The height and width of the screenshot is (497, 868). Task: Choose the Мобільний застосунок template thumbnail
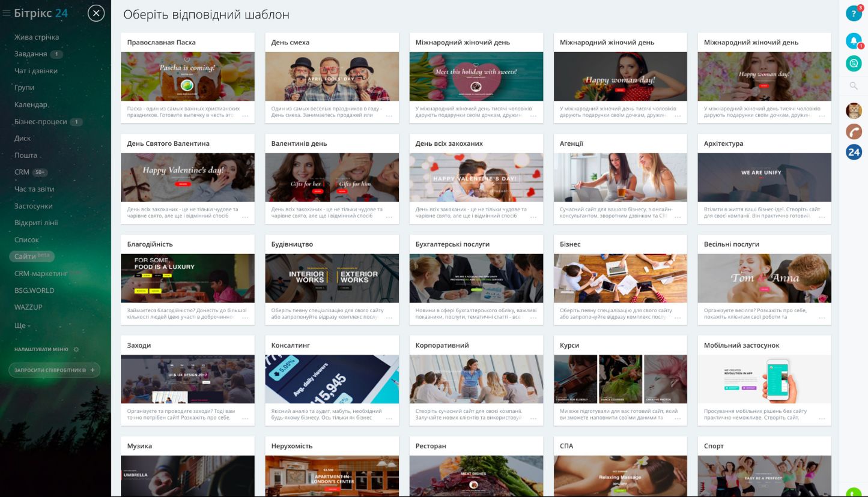[x=764, y=379]
